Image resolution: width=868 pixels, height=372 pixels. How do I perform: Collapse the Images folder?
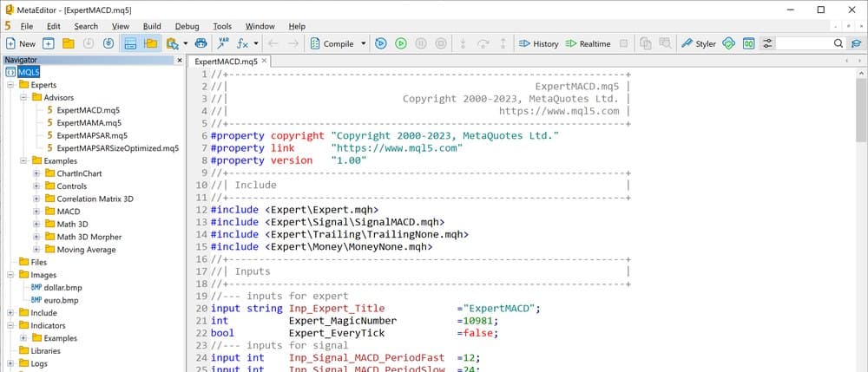point(10,275)
